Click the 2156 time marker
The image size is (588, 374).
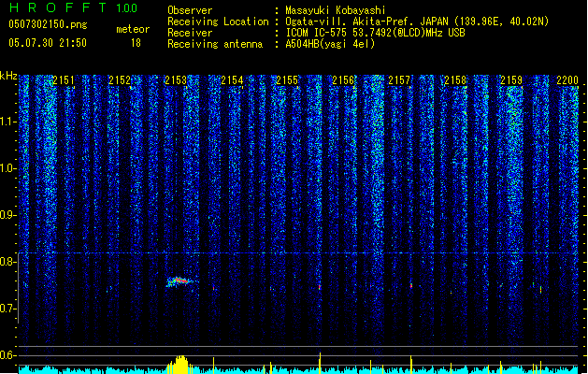point(343,80)
